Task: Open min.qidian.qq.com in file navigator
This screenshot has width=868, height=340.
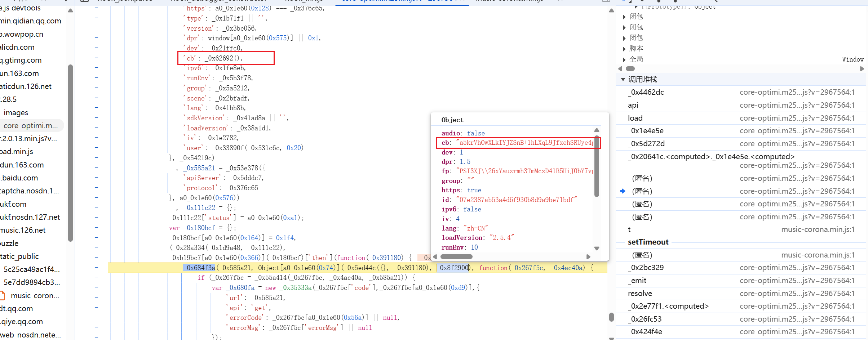Action: click(31, 21)
